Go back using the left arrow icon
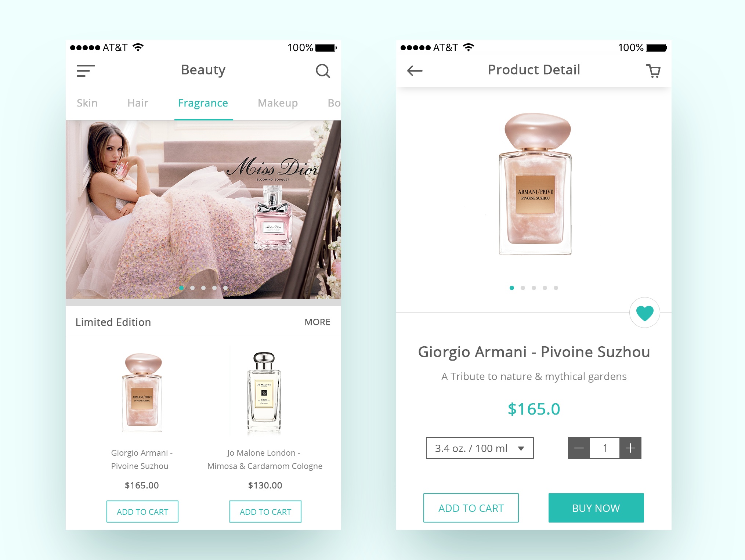Image resolution: width=745 pixels, height=560 pixels. point(415,71)
